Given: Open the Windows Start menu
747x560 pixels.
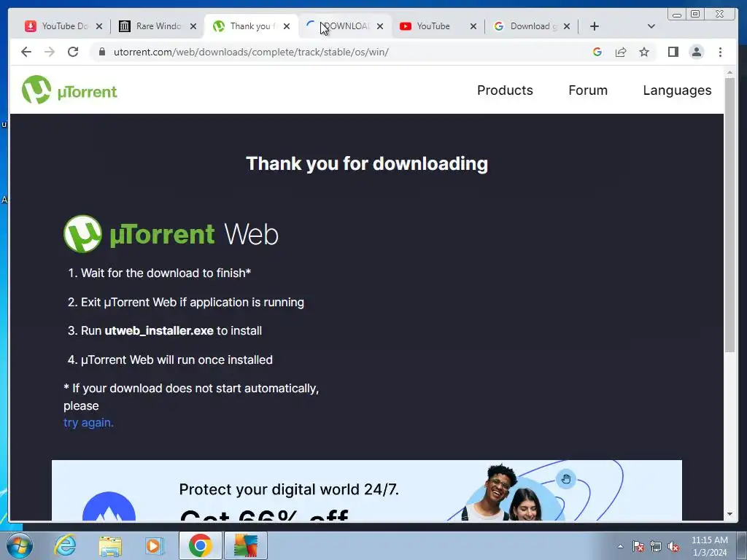Looking at the screenshot, I should (19, 545).
